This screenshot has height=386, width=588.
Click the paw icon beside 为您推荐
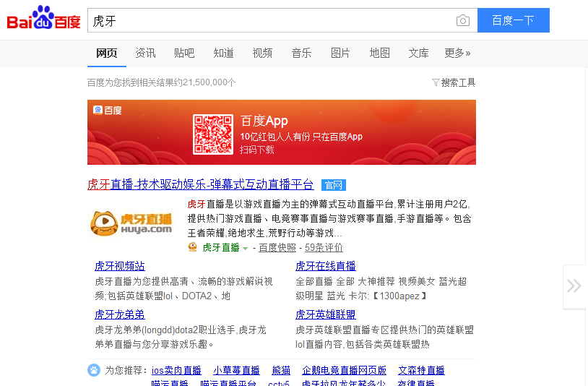click(94, 370)
